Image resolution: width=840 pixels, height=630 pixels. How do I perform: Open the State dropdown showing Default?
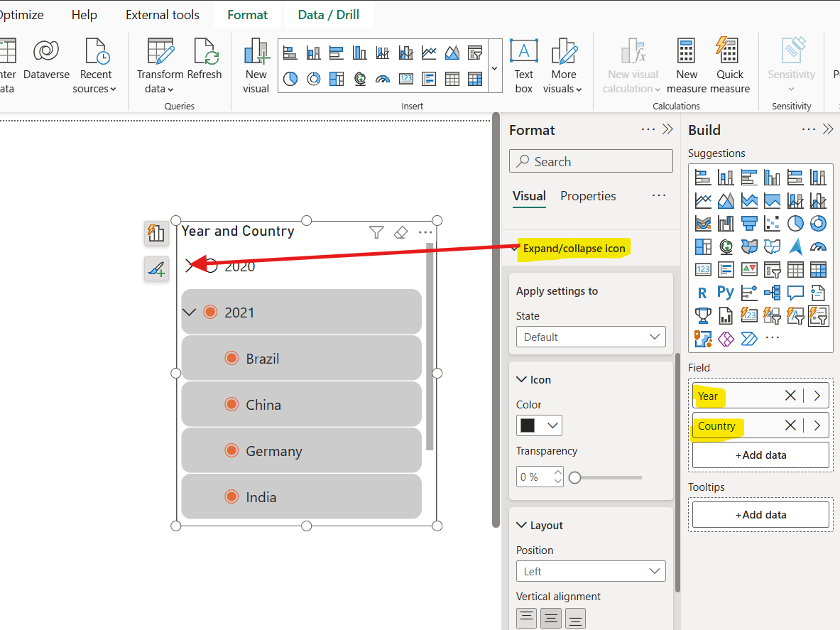pos(591,337)
